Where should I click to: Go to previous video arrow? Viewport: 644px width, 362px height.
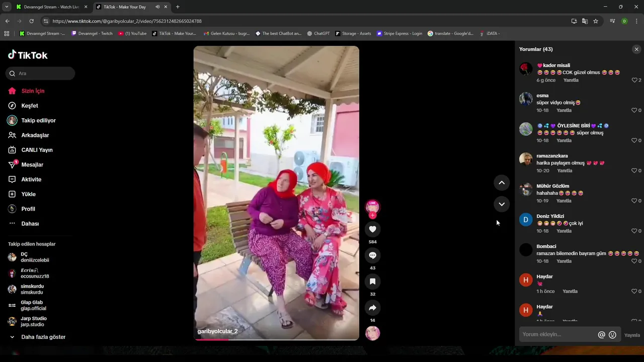pos(502,183)
